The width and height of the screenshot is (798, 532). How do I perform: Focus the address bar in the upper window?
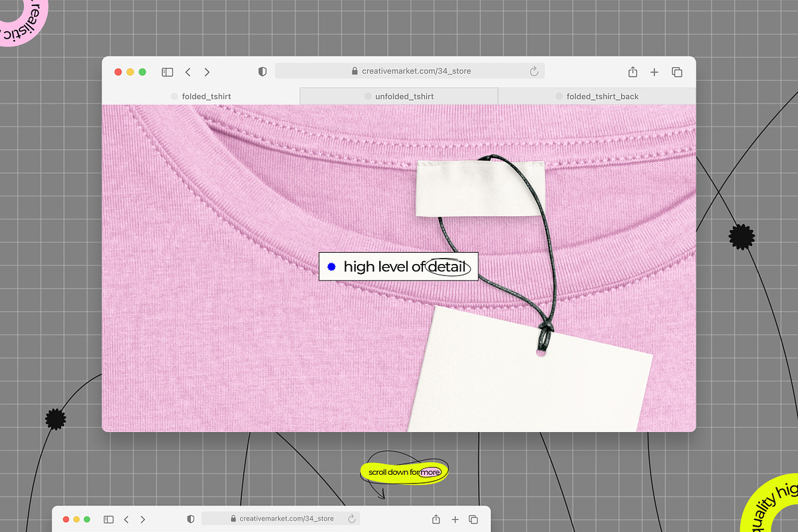[x=410, y=71]
